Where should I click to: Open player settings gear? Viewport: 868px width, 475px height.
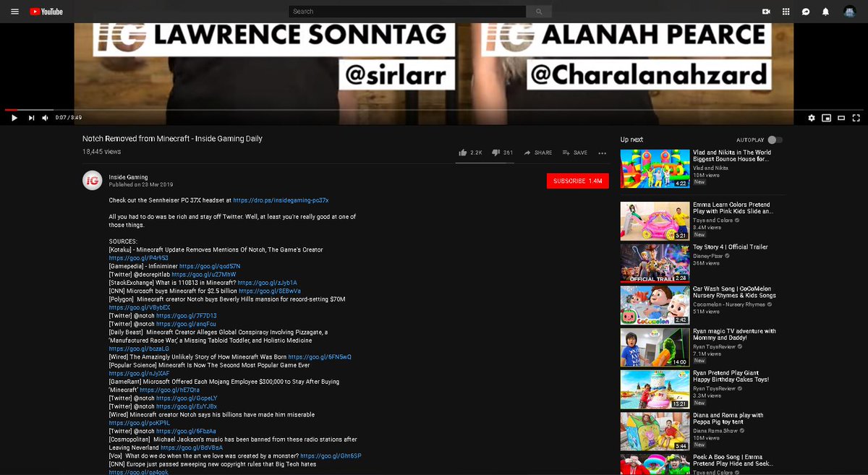(812, 117)
